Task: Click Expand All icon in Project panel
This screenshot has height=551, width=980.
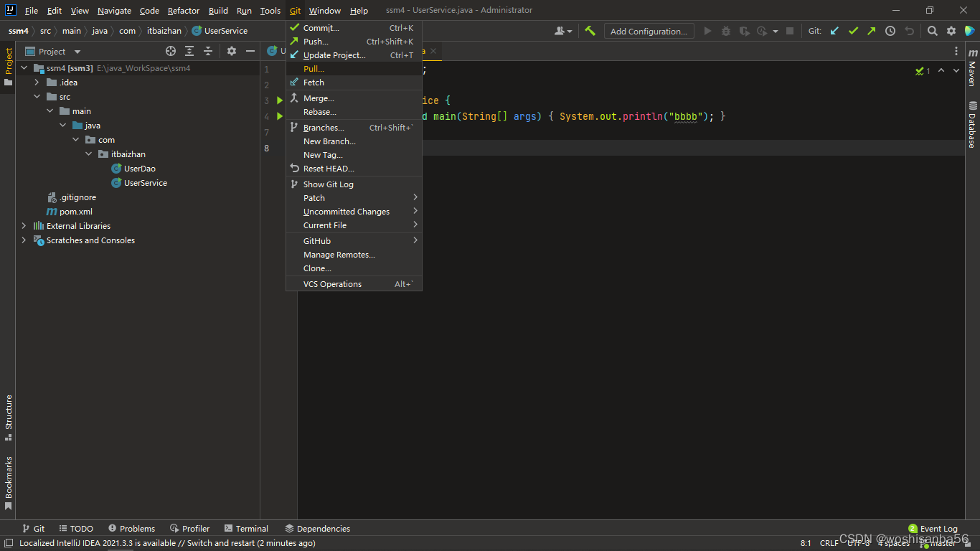Action: [x=189, y=51]
